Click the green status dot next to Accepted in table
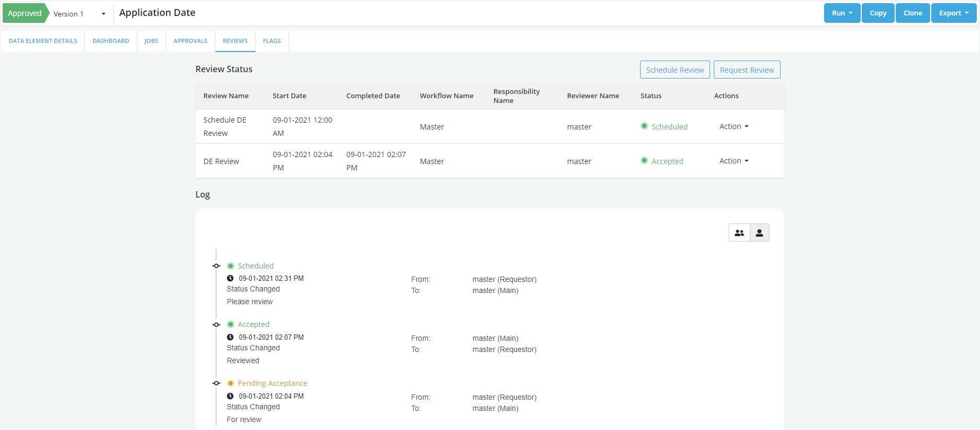Image resolution: width=980 pixels, height=430 pixels. point(644,161)
